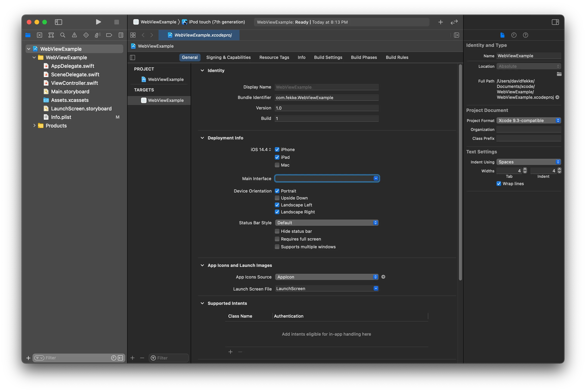Uncheck the iPhone device checkbox

tap(277, 150)
